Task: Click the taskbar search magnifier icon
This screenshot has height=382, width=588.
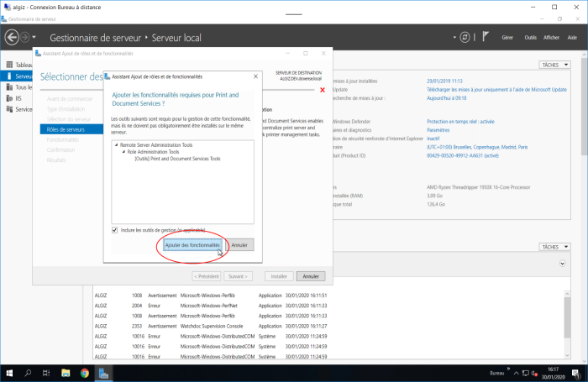Action: (x=28, y=373)
